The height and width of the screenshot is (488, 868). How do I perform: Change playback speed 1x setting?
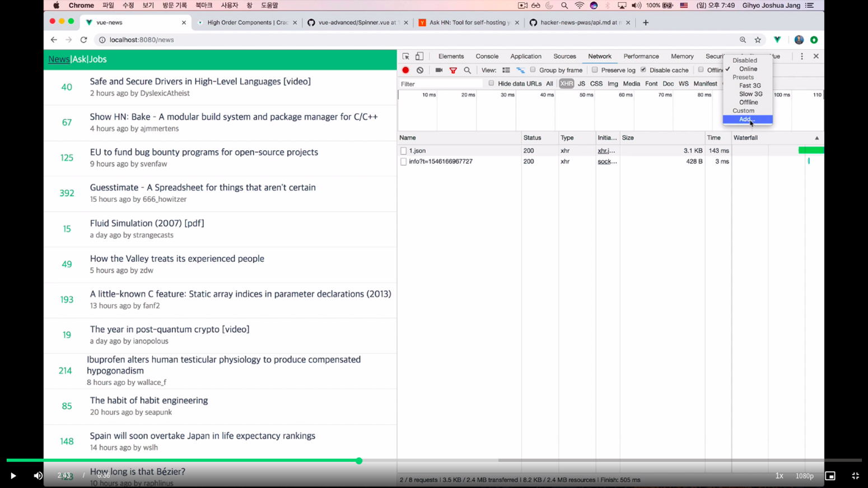coord(779,476)
